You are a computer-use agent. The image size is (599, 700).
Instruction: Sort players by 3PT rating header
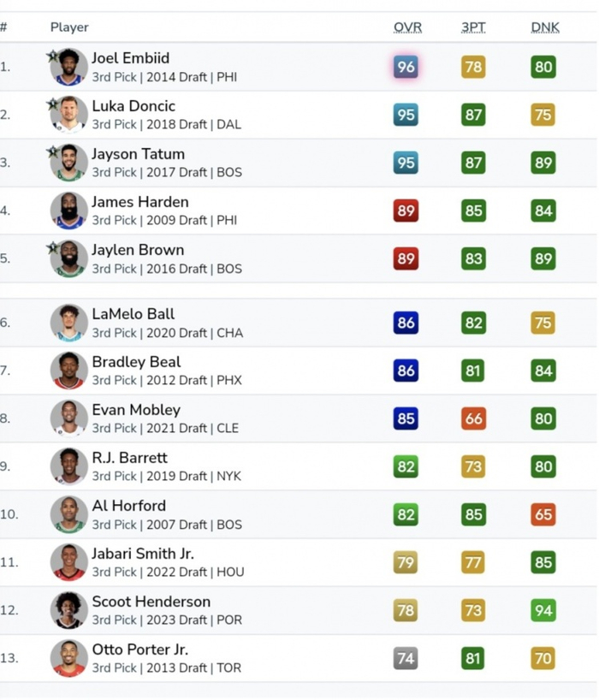[473, 27]
